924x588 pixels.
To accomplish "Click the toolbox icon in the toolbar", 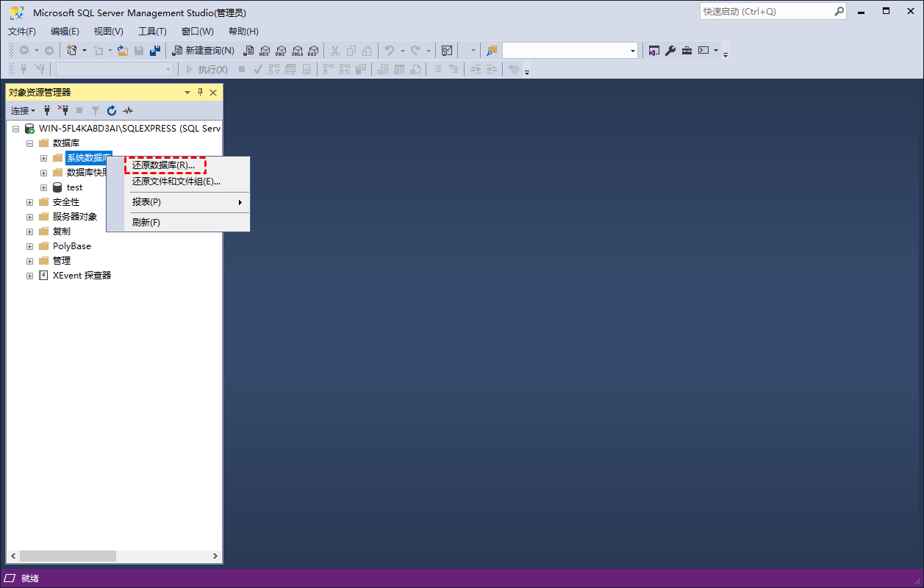I will (687, 51).
